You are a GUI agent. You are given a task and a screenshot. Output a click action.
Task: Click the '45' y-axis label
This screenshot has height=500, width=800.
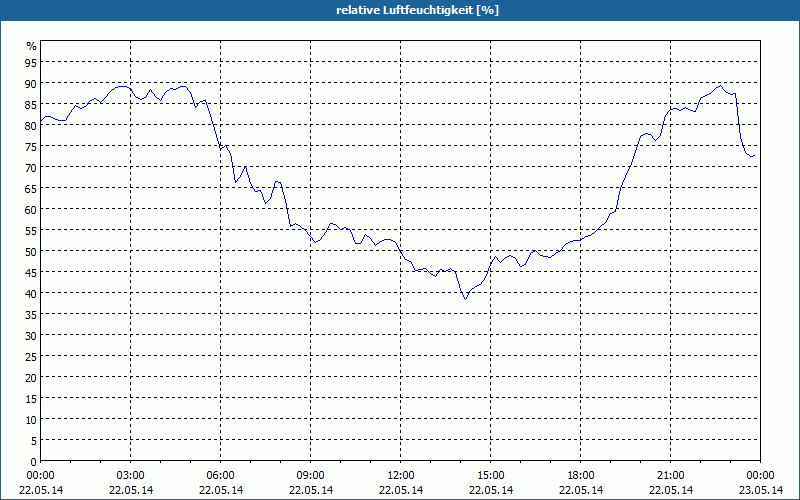[31, 272]
